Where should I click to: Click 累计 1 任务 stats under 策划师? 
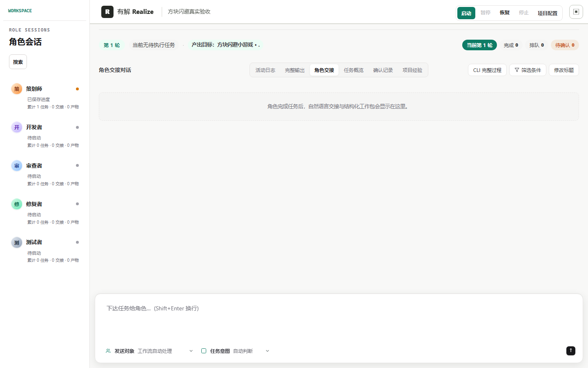click(53, 107)
